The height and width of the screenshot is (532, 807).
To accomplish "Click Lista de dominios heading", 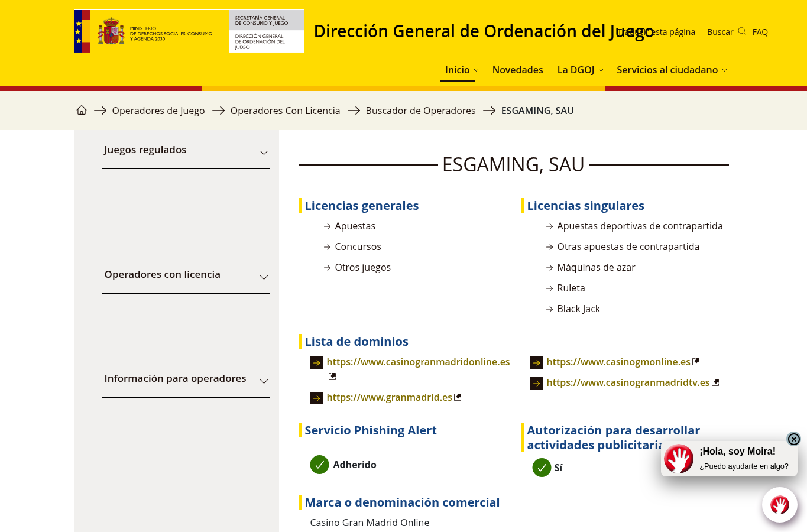I will [x=356, y=342].
